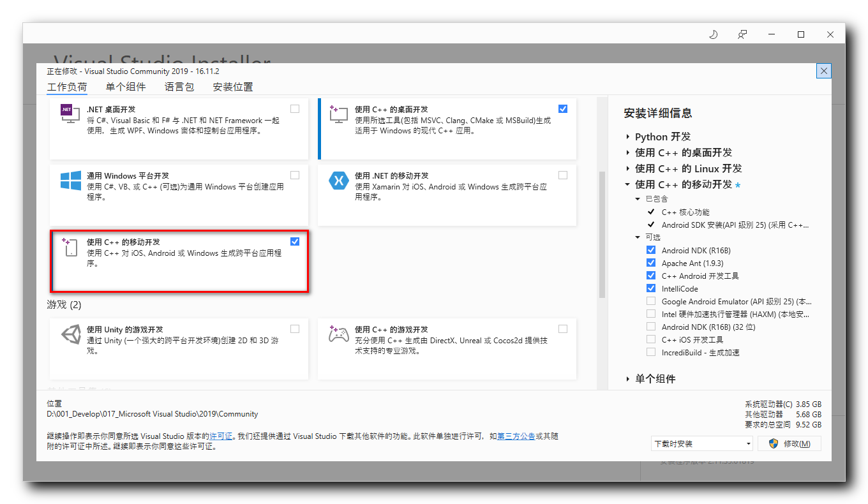The image size is (868, 504).
Task: Click the Universal Windows platform logo icon
Action: pyautogui.click(x=70, y=181)
